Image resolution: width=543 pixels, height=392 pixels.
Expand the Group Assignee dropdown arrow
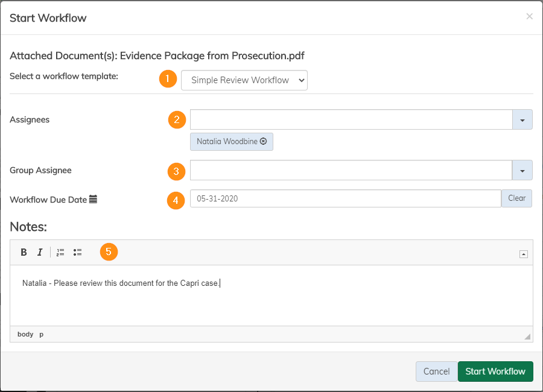522,171
